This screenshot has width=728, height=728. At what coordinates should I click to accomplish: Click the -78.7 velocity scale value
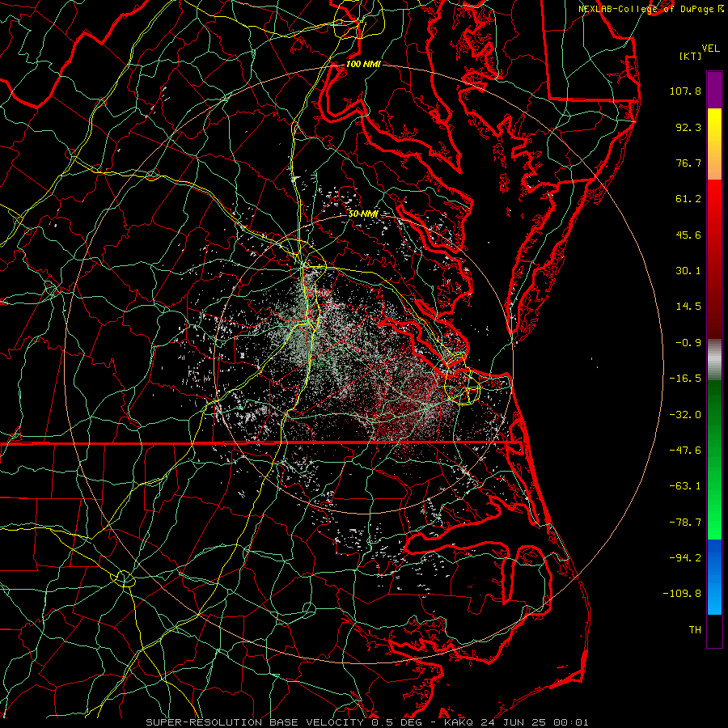685,523
